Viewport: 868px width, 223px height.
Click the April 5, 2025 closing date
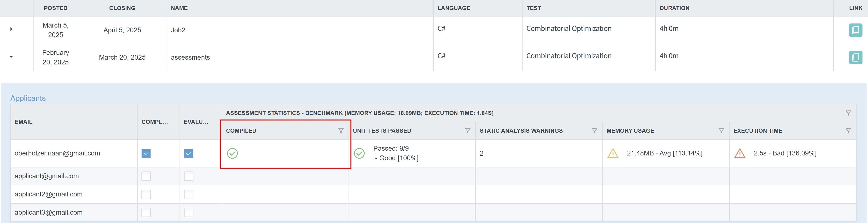122,30
